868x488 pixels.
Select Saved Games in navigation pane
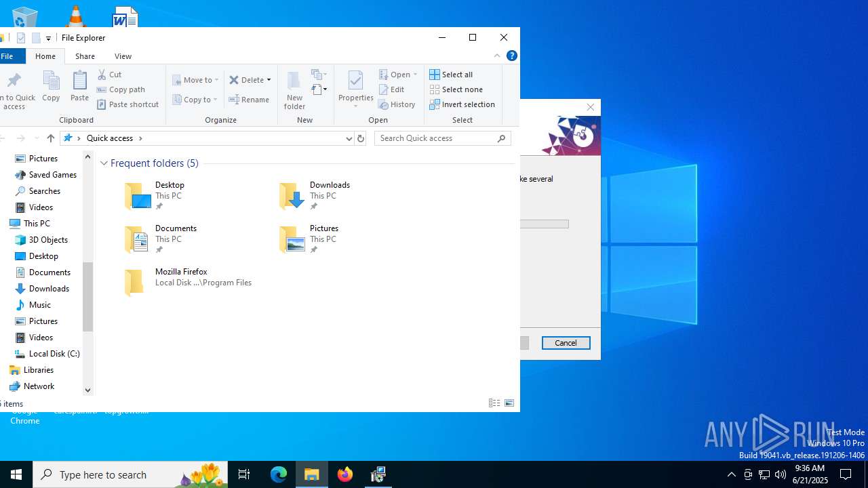coord(46,175)
